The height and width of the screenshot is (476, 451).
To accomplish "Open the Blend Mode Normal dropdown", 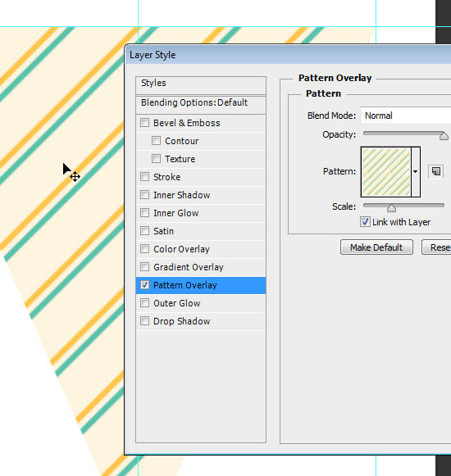I will (406, 116).
